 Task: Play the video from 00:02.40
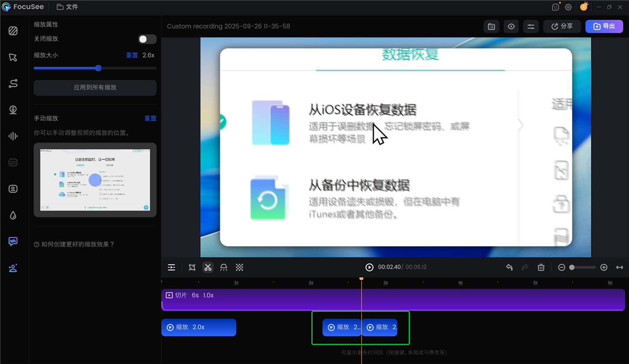(369, 268)
